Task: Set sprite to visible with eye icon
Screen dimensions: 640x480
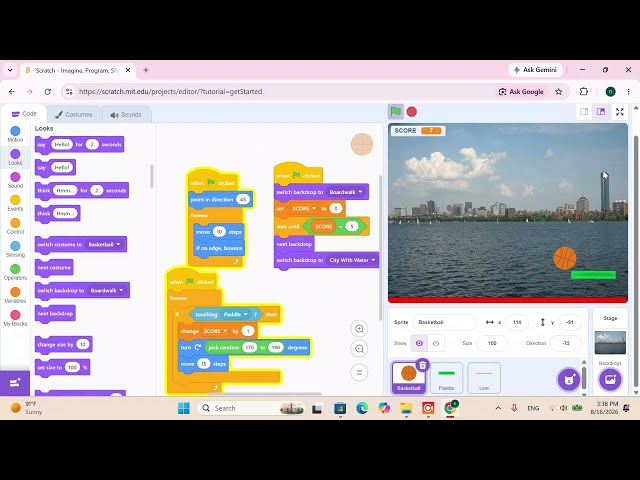Action: pyautogui.click(x=419, y=343)
